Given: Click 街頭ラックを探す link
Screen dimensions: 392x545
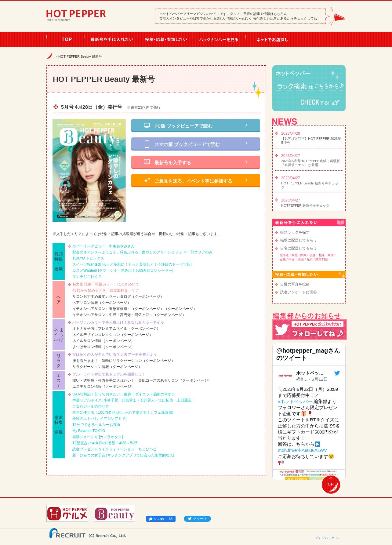Looking at the screenshot, I should [x=295, y=232].
